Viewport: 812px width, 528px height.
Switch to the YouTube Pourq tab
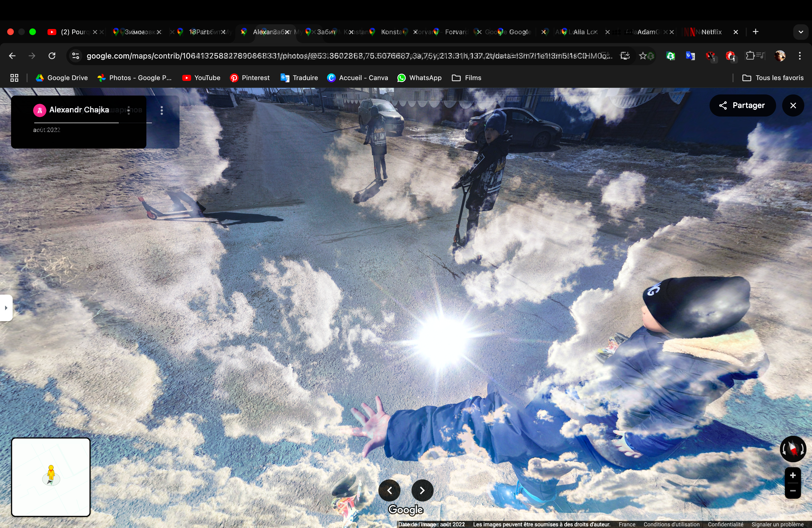click(x=72, y=32)
